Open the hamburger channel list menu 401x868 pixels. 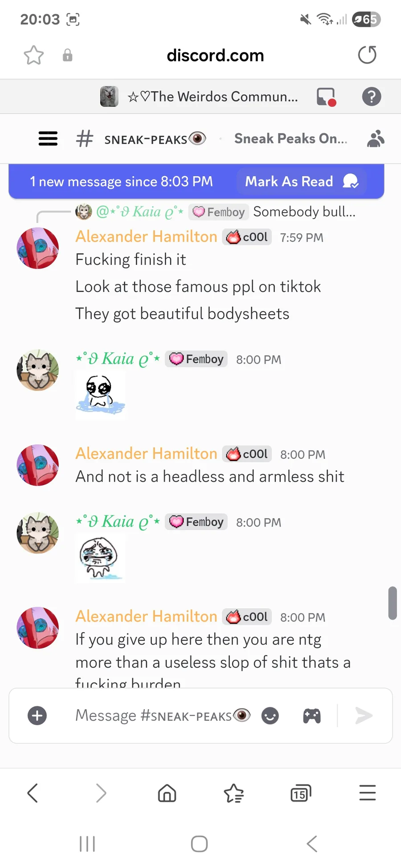pos(48,138)
